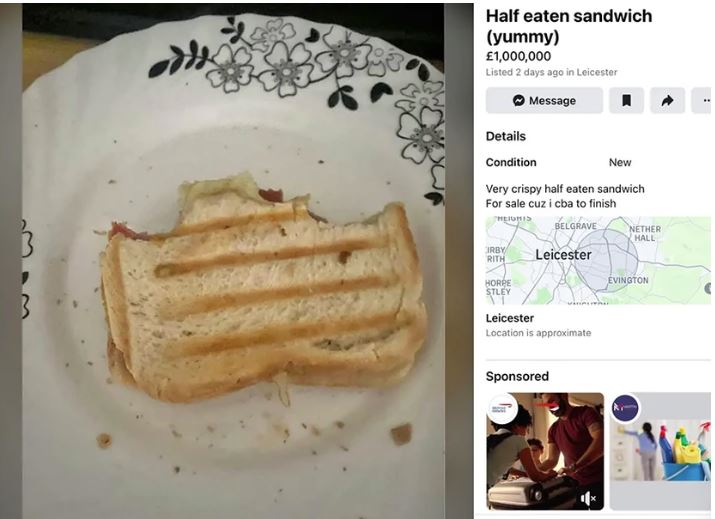Click the Listed 2 days ago in Leicester text
The height and width of the screenshot is (519, 715).
point(551,72)
